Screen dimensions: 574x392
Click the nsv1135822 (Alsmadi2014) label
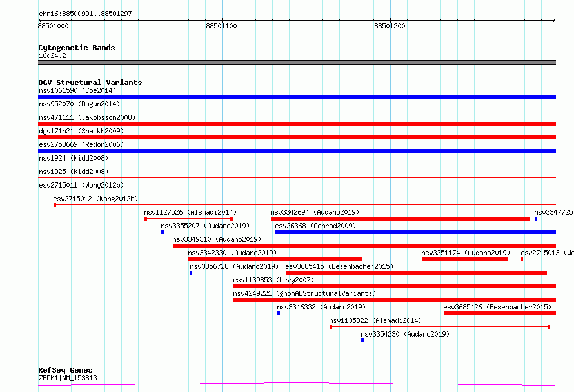click(375, 320)
